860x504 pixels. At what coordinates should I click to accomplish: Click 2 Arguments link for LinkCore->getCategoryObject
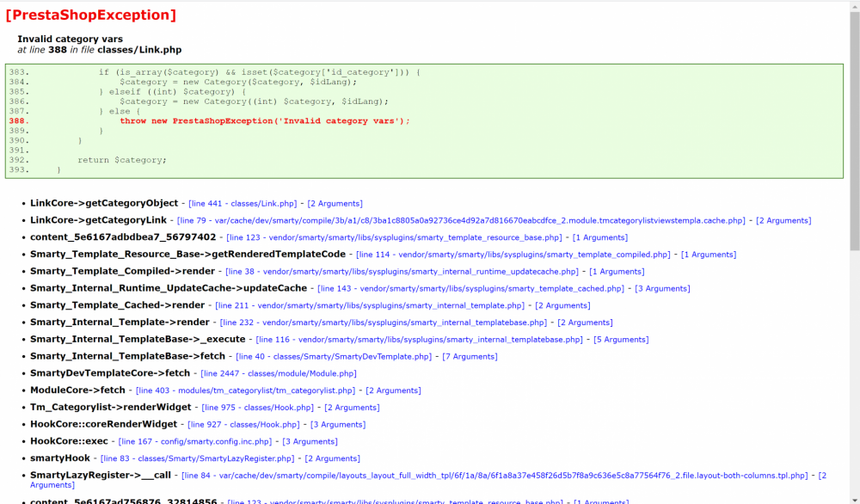coord(335,203)
